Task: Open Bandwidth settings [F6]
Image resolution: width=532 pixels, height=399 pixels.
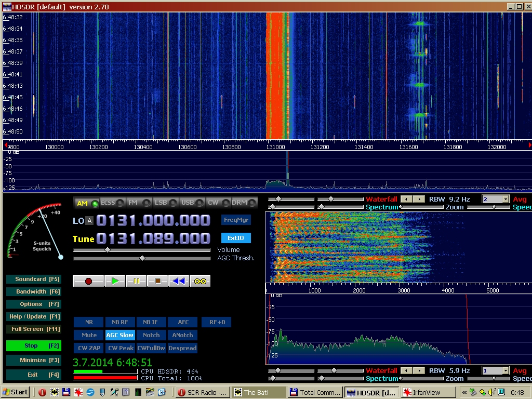Action: pyautogui.click(x=34, y=291)
